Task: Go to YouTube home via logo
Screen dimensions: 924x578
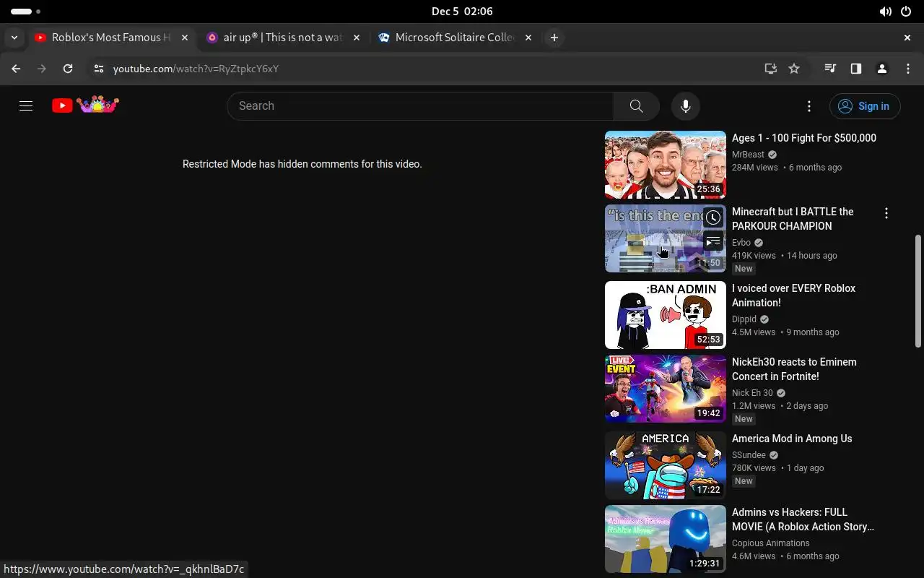Action: (85, 105)
